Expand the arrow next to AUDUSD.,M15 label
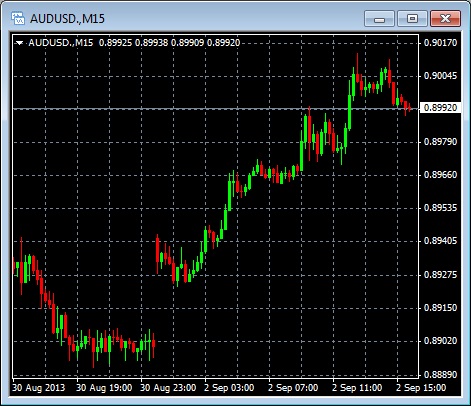Viewport: 471px width, 406px height. (x=20, y=43)
